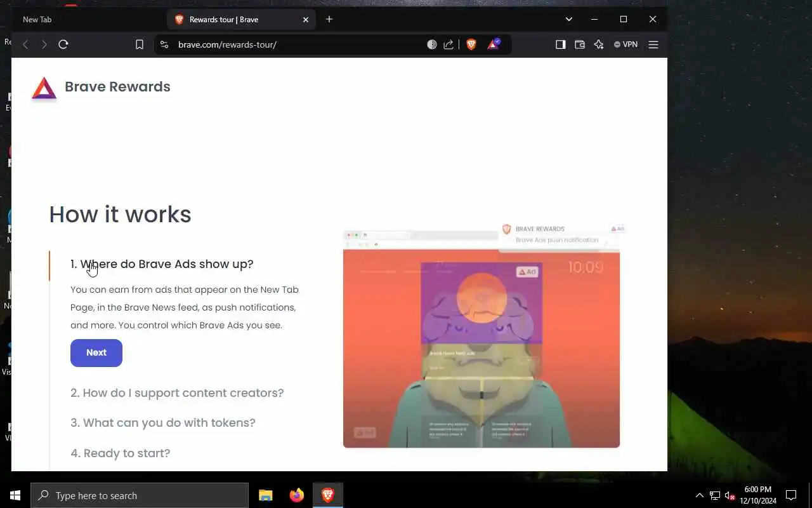
Task: Open the hamburger main menu
Action: click(x=653, y=44)
